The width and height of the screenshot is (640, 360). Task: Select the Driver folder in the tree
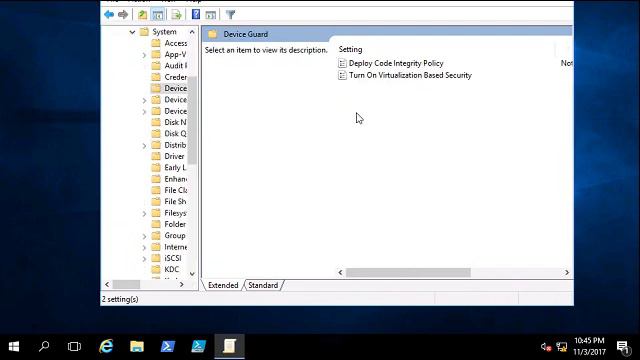tap(174, 156)
